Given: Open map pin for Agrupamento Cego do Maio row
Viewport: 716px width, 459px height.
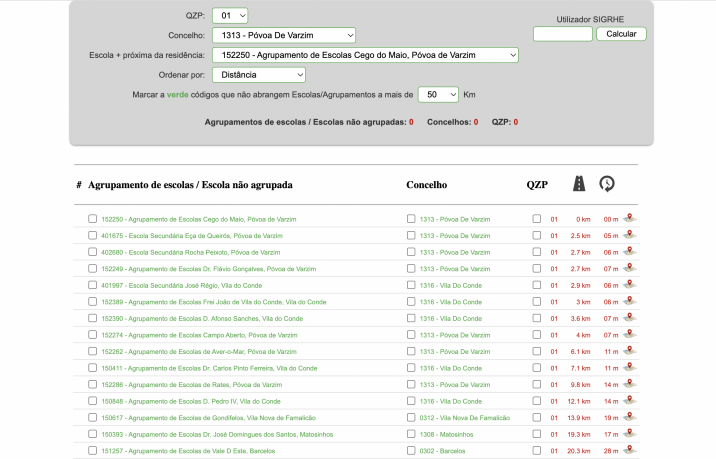Looking at the screenshot, I should coord(629,218).
